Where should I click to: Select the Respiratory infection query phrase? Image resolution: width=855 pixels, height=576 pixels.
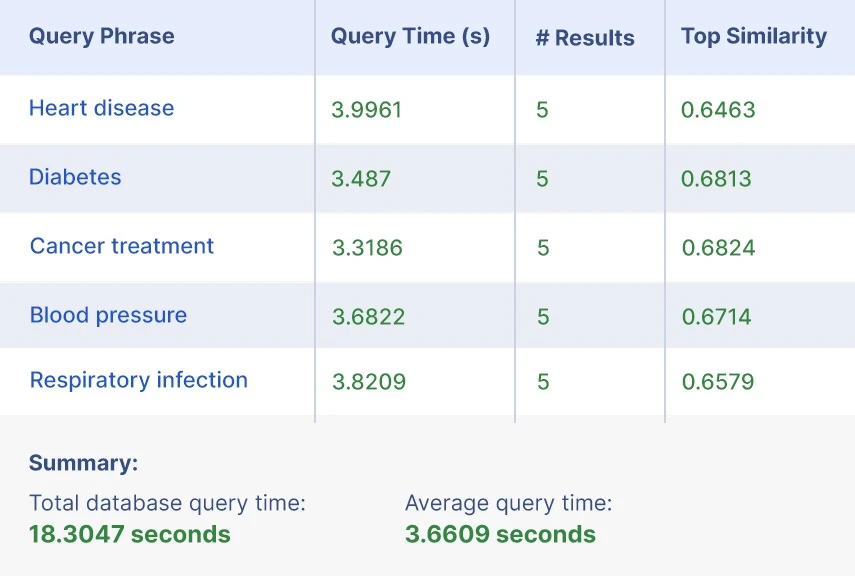click(139, 380)
